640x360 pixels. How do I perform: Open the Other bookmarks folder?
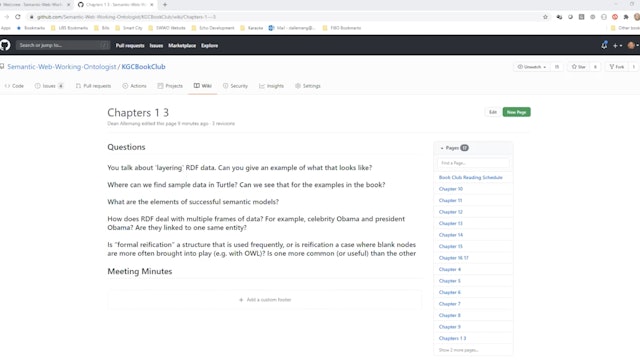tap(625, 28)
